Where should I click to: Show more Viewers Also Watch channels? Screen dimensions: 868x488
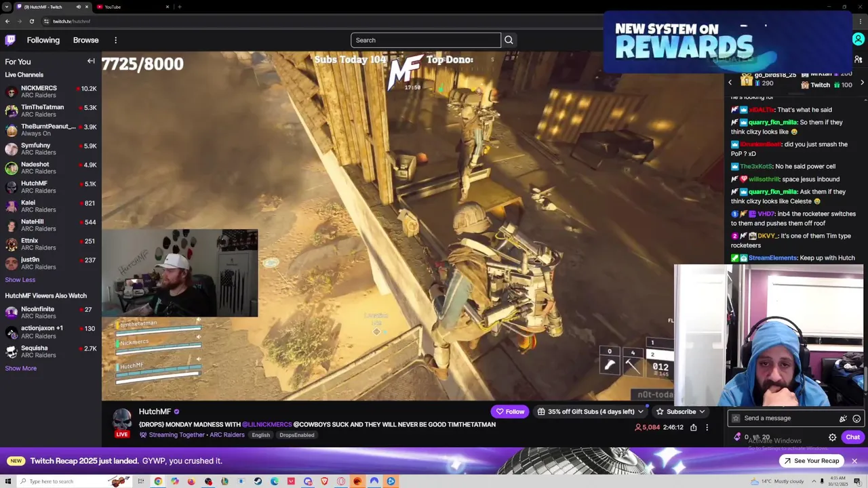point(21,368)
